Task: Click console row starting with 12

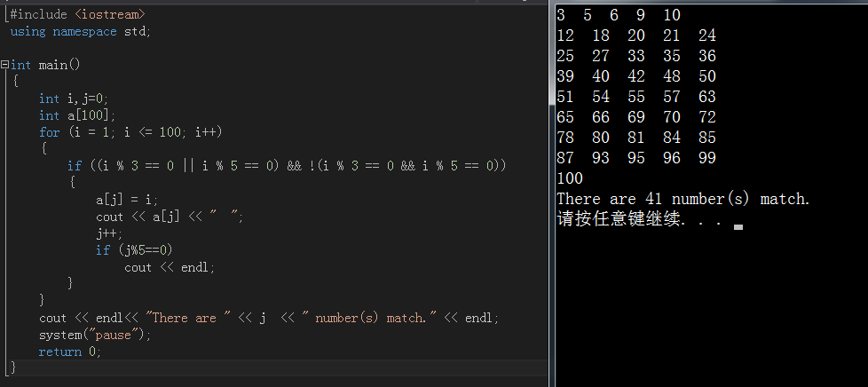Action: pyautogui.click(x=636, y=36)
